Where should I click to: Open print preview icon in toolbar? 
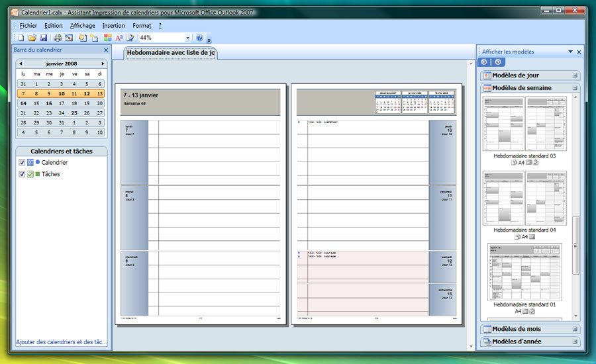coord(69,38)
